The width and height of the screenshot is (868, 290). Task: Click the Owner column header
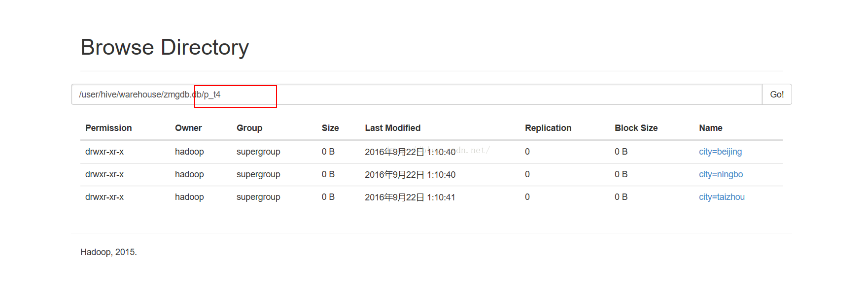(188, 128)
